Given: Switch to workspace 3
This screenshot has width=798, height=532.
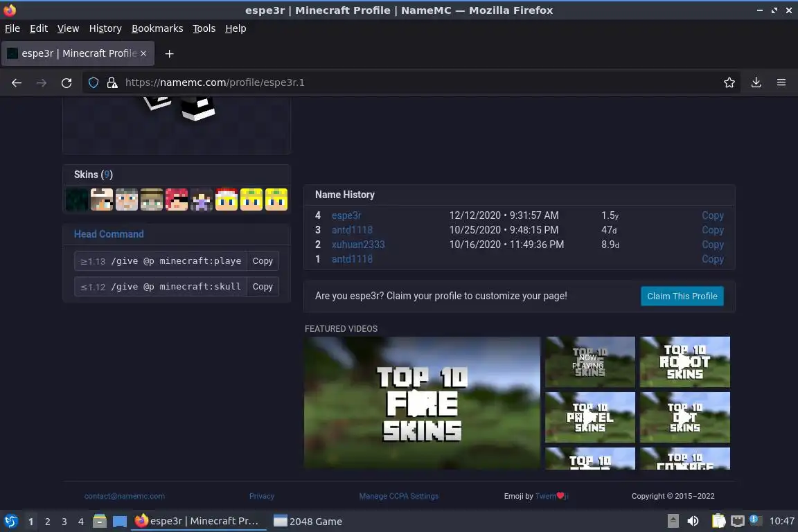Looking at the screenshot, I should [x=64, y=522].
